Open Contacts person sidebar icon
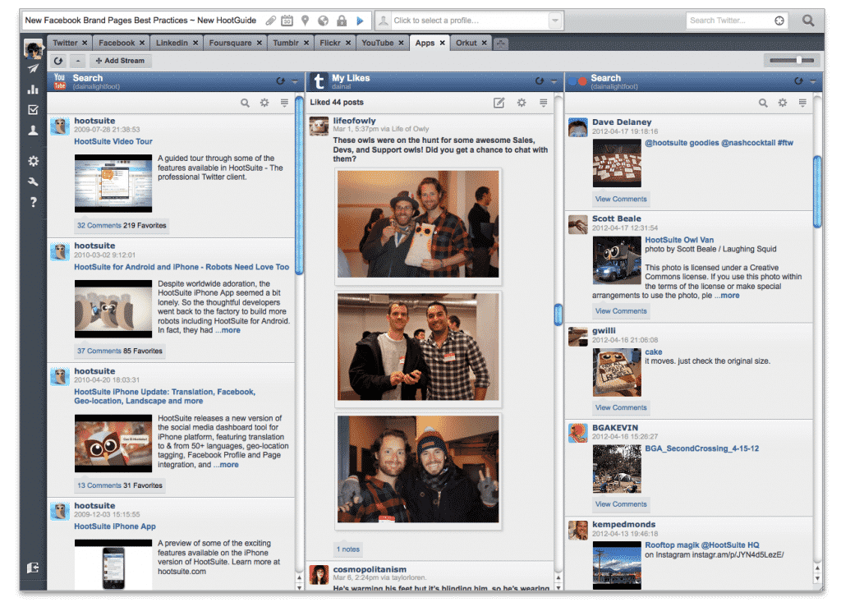Screen dimensions: 841x616 33,130
